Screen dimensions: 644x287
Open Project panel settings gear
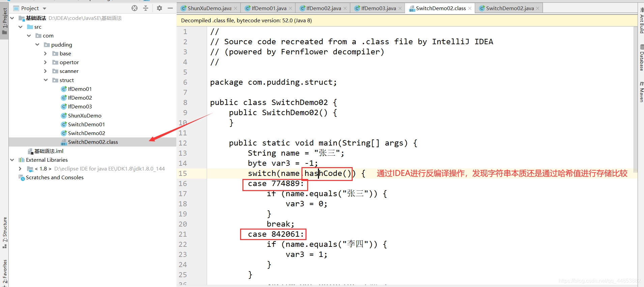click(x=159, y=8)
